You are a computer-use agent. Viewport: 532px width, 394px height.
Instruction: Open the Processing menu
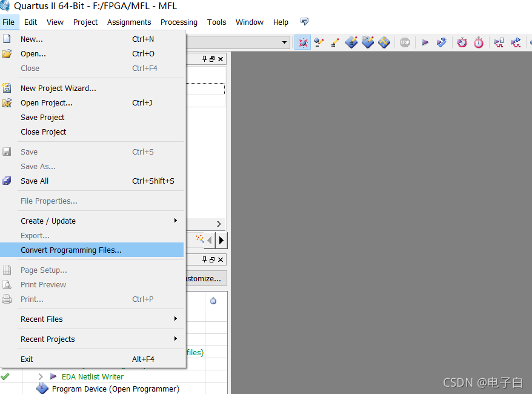pyautogui.click(x=179, y=22)
